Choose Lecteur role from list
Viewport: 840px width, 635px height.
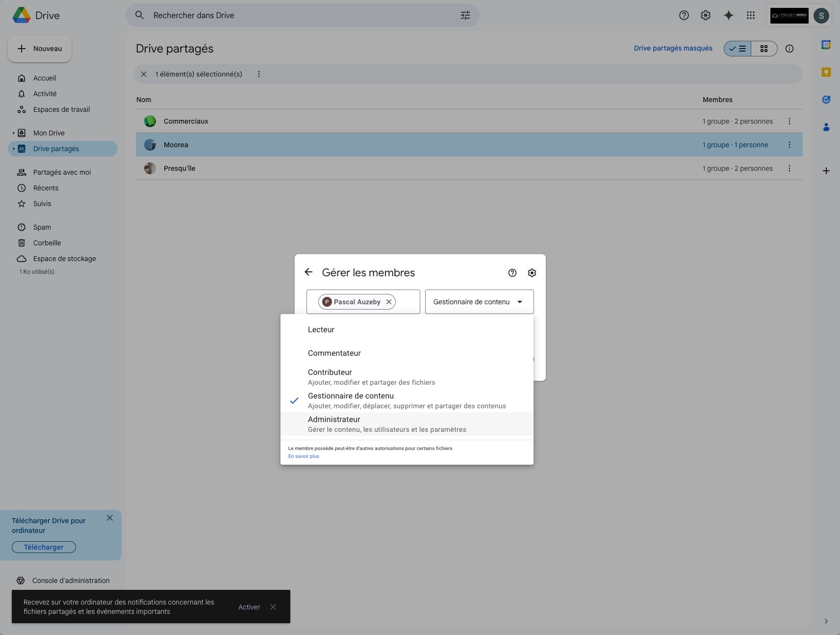tap(321, 330)
